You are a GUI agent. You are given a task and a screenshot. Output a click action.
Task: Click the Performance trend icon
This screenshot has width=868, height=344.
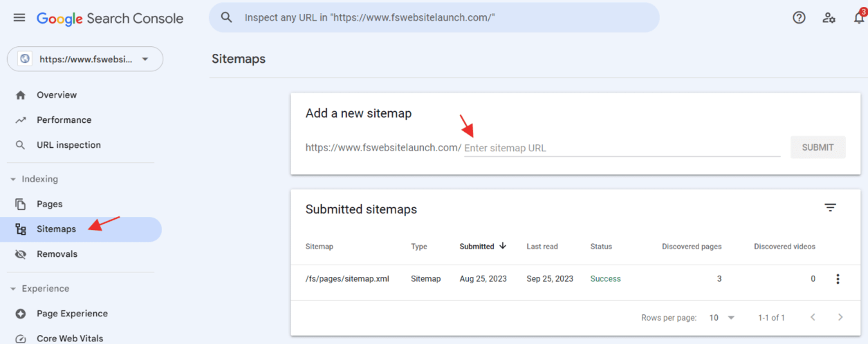point(21,120)
